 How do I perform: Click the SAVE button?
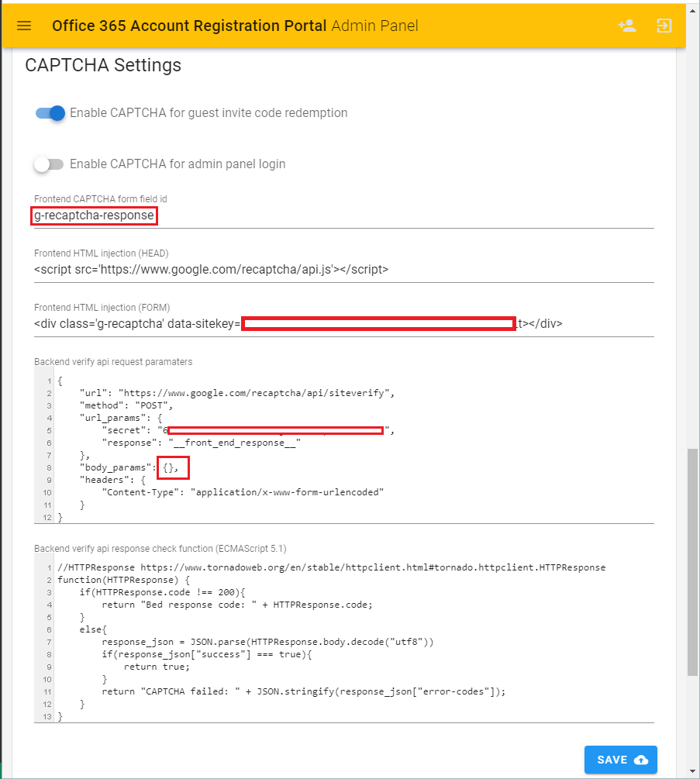tap(620, 760)
